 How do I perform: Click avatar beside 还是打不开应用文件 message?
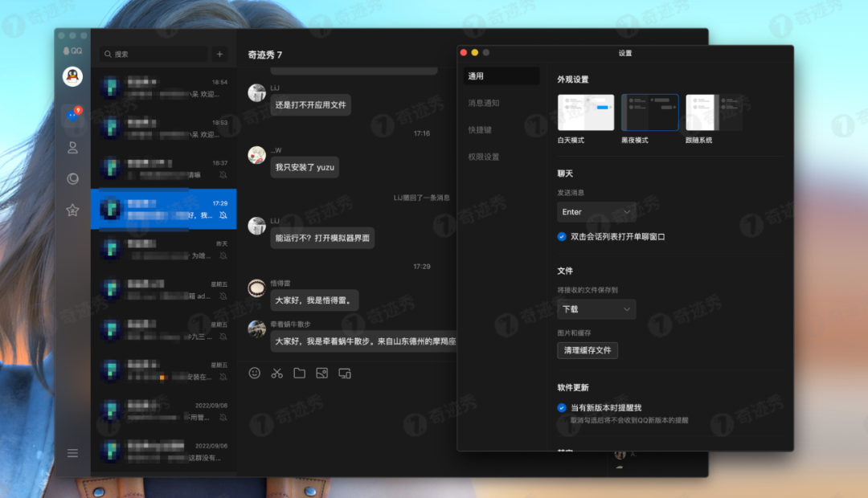pos(256,93)
